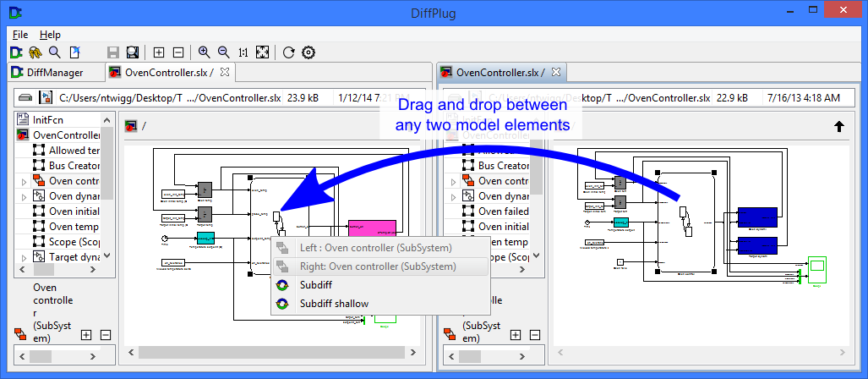Open the File menu
Viewport: 868px width, 379px height.
click(20, 35)
